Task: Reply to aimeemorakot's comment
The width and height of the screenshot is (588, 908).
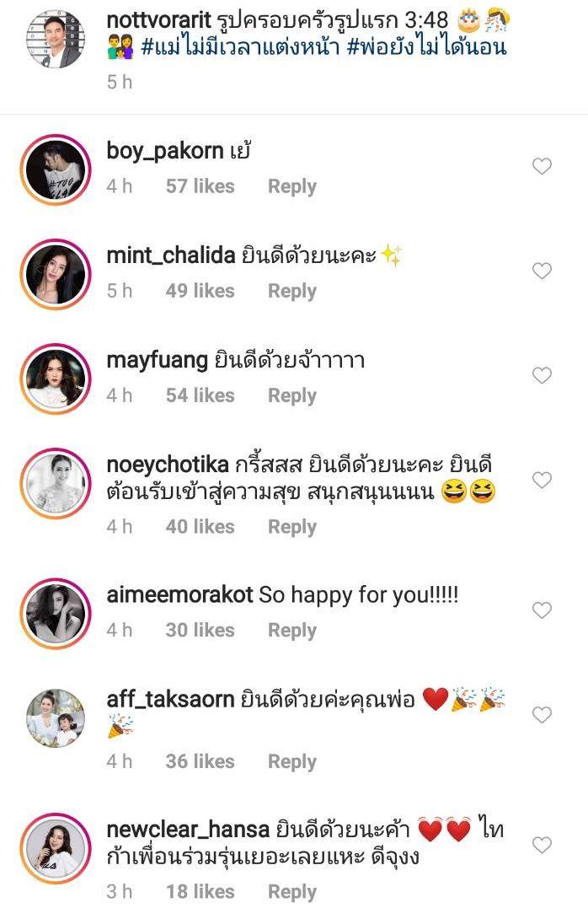Action: coord(292,631)
